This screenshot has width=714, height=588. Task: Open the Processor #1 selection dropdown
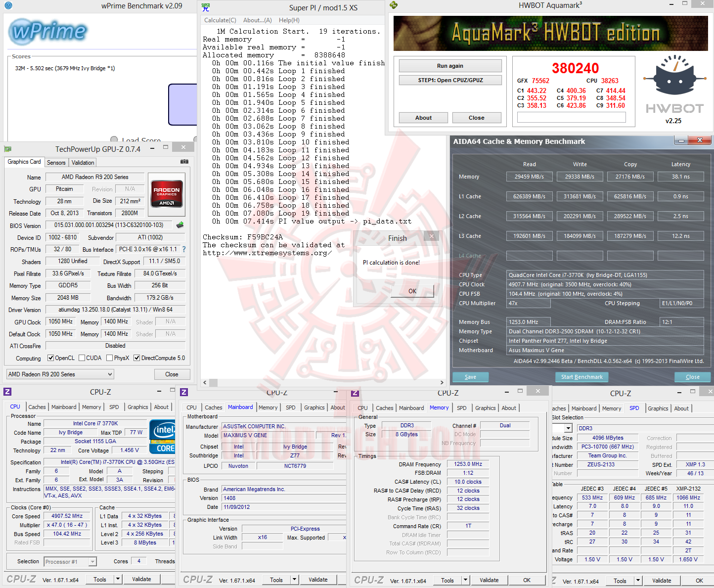70,562
